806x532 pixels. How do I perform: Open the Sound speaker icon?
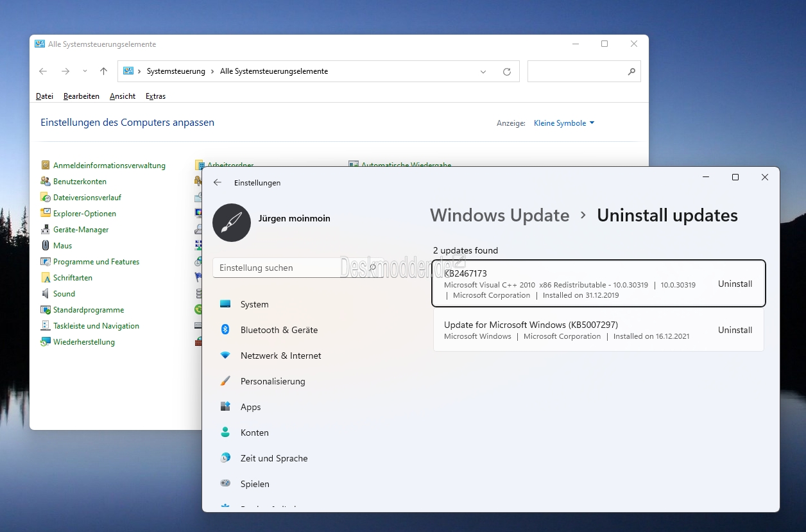pyautogui.click(x=45, y=293)
